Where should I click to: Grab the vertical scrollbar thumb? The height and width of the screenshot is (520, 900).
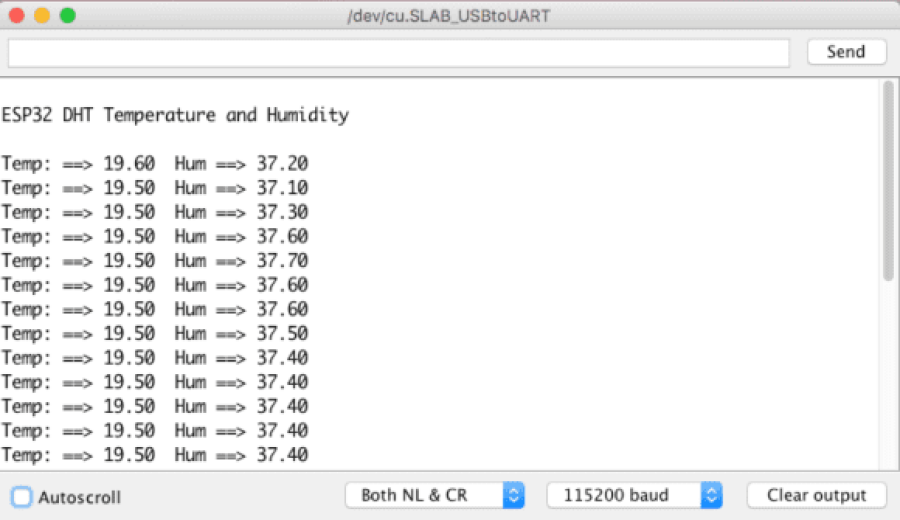tap(888, 180)
